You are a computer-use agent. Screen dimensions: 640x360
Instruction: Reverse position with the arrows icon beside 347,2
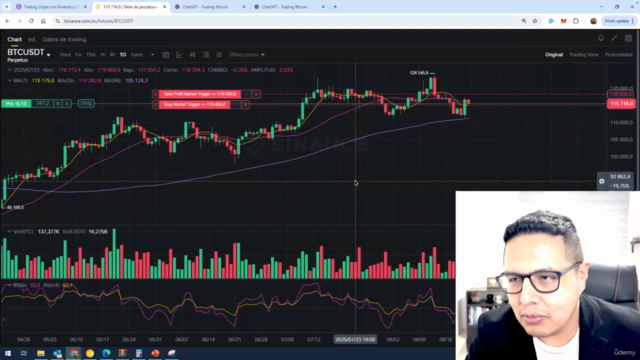tap(58, 104)
